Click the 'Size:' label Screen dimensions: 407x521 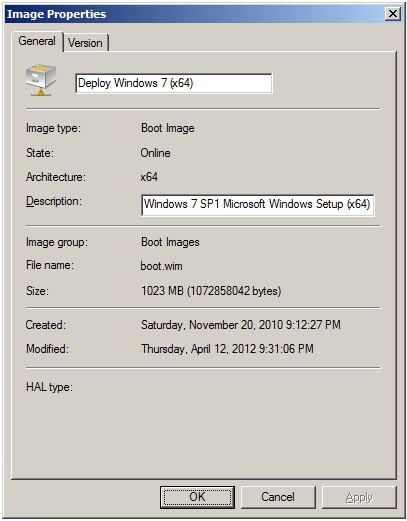[37, 291]
